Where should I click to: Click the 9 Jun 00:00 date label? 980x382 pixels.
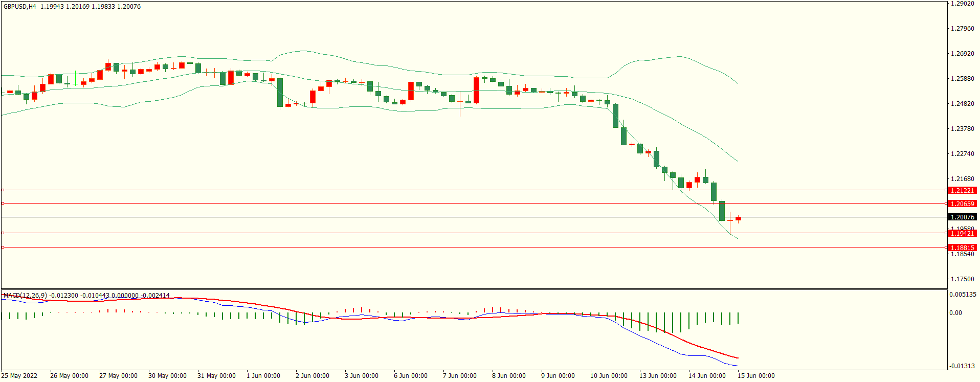pyautogui.click(x=558, y=376)
